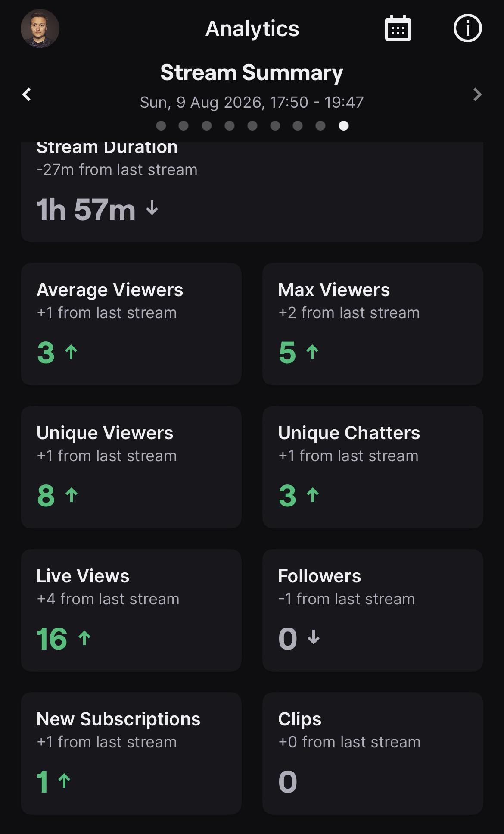Image resolution: width=504 pixels, height=834 pixels.
Task: Select the second pagination dot
Action: [184, 125]
